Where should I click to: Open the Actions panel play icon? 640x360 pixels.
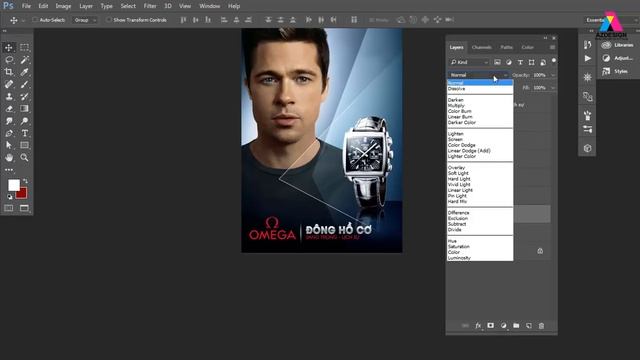tap(588, 59)
